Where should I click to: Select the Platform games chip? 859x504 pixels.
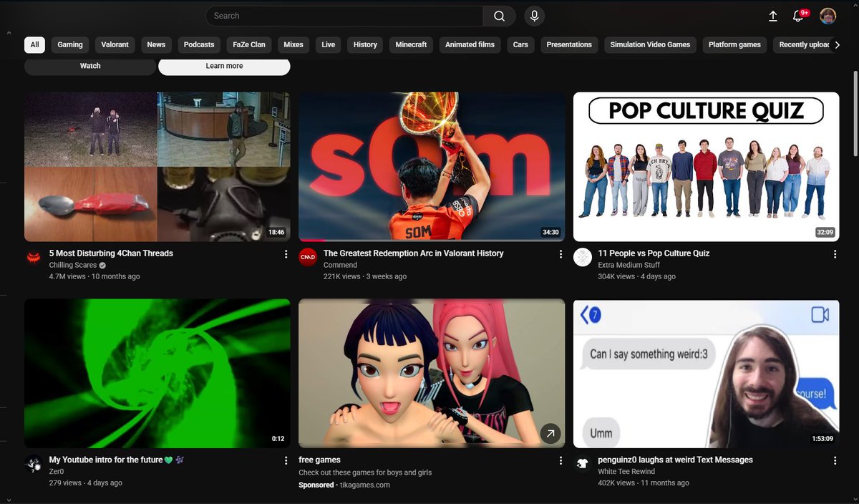coord(734,44)
